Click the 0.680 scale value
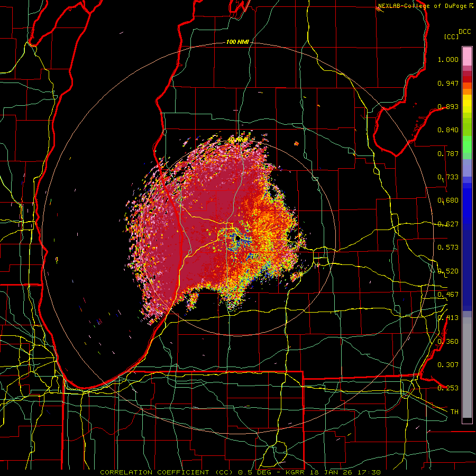 pyautogui.click(x=448, y=200)
